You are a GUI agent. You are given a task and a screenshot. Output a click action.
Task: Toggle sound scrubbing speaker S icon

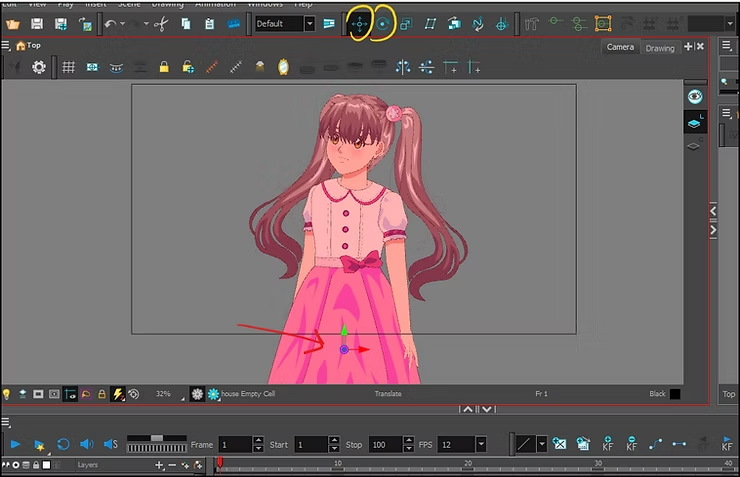tap(111, 444)
